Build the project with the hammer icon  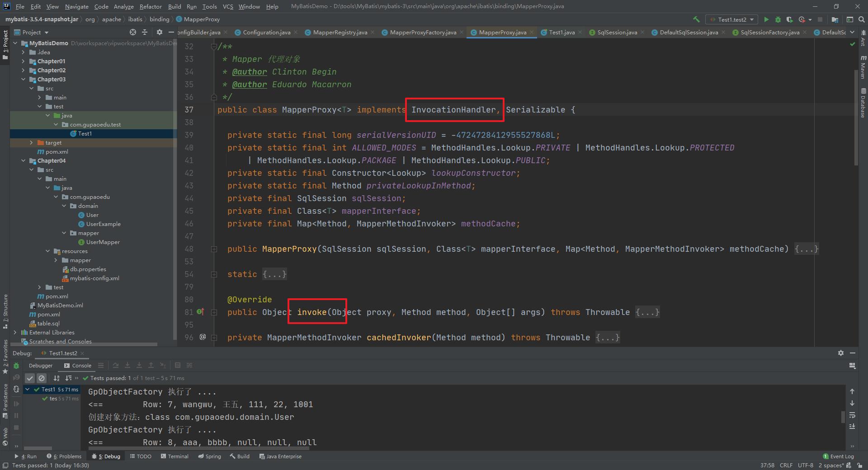696,19
